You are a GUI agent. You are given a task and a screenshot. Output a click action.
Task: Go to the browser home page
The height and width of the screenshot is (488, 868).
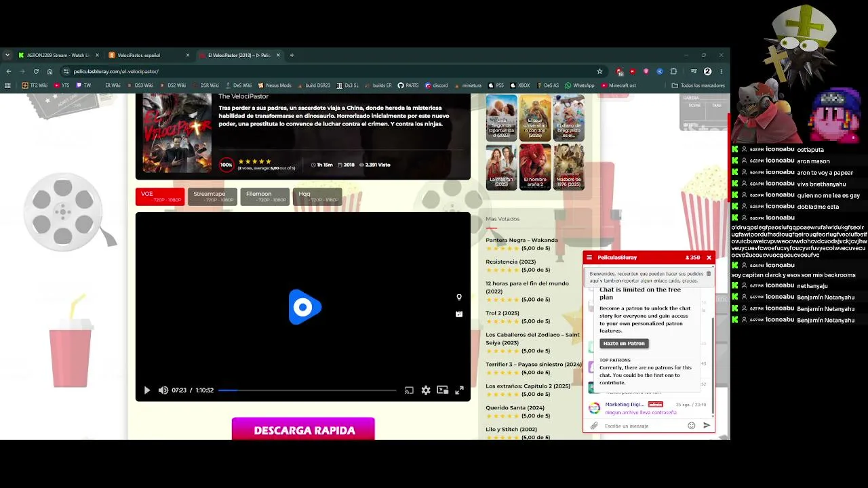50,71
